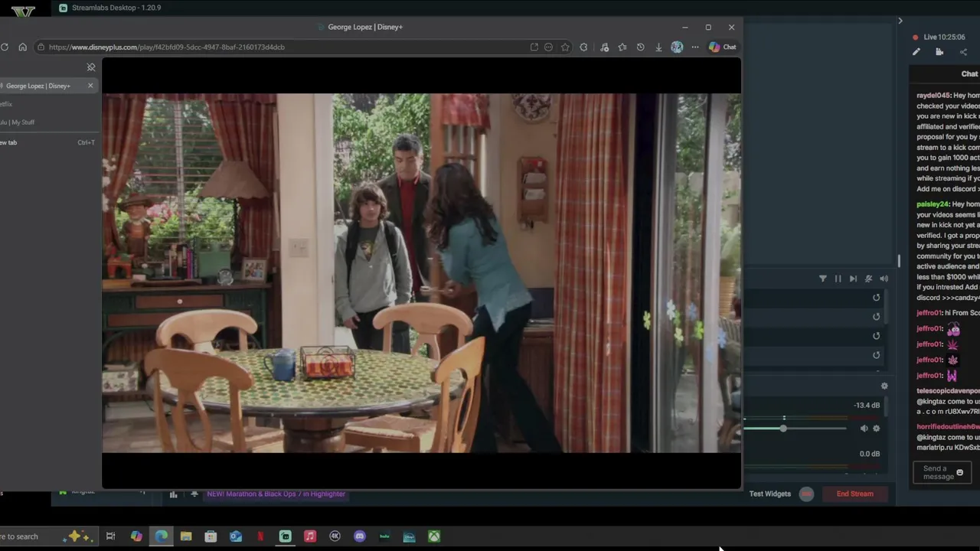Click the circled ellipsis icon in address bar
The width and height of the screenshot is (980, 551).
pyautogui.click(x=548, y=47)
